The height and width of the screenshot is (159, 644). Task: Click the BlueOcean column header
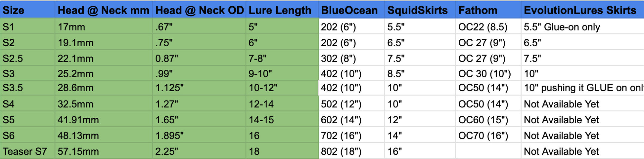tap(351, 10)
